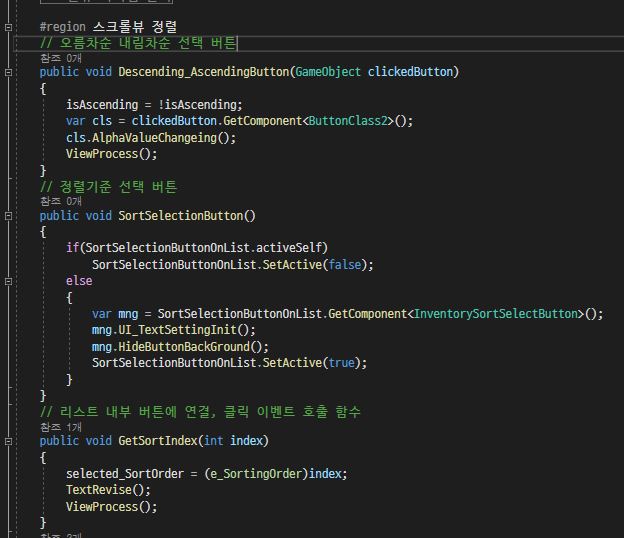The image size is (624, 538).
Task: Click the 'var mng' declaration
Action: pos(115,314)
